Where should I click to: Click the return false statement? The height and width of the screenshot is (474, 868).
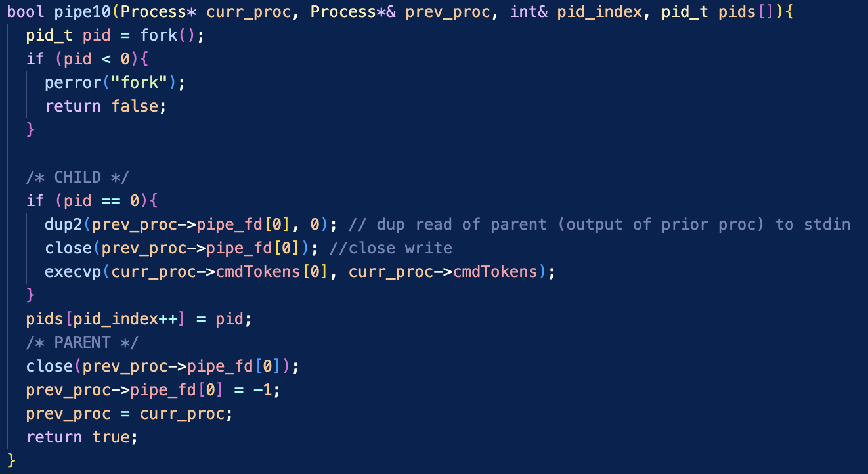[106, 106]
